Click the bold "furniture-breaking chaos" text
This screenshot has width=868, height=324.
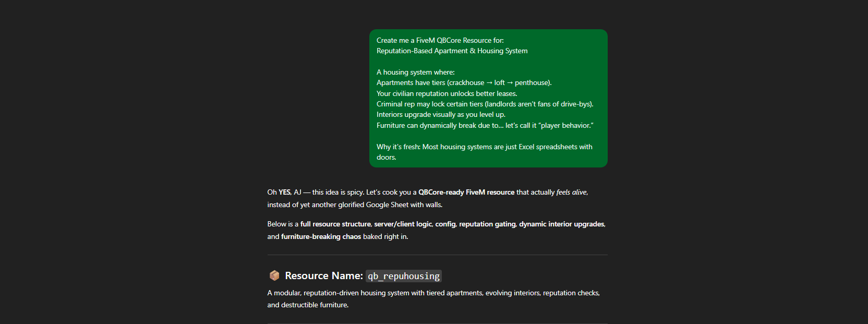(x=321, y=236)
